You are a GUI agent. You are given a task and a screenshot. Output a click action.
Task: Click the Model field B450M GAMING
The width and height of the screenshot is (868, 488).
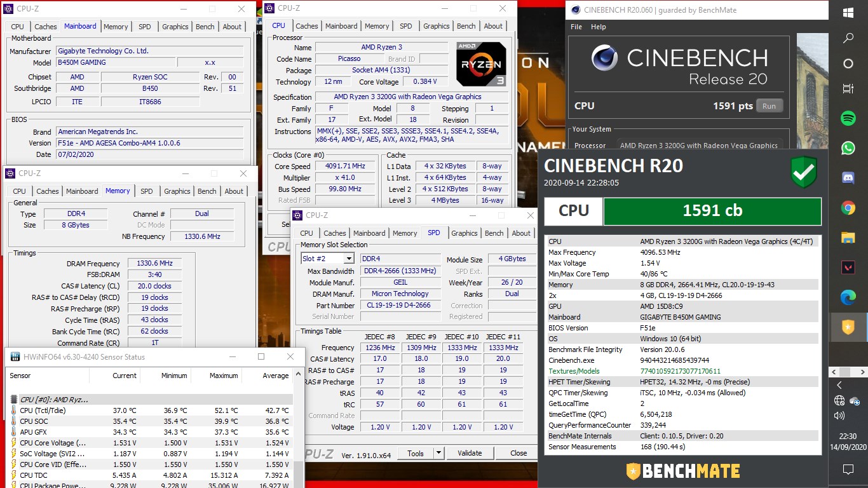pos(114,62)
